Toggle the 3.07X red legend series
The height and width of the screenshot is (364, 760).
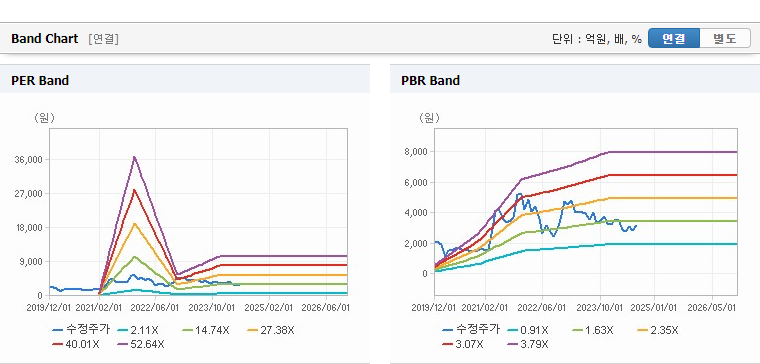coord(463,344)
